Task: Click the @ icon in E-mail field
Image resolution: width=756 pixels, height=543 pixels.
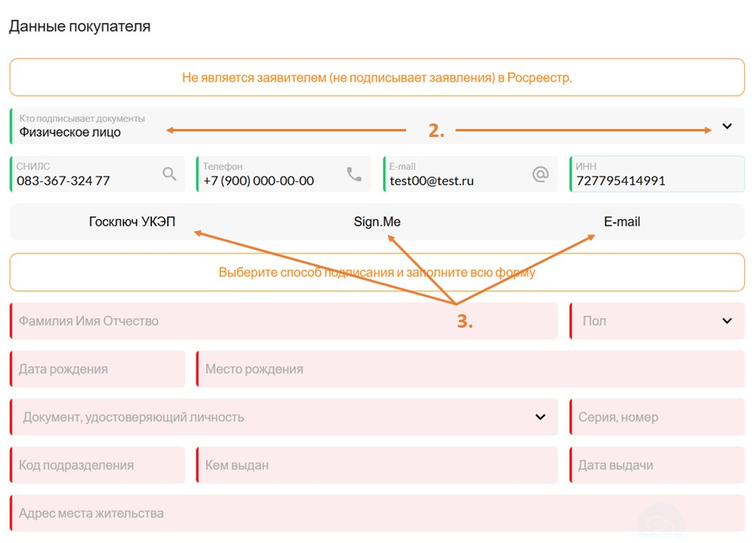Action: (x=541, y=173)
